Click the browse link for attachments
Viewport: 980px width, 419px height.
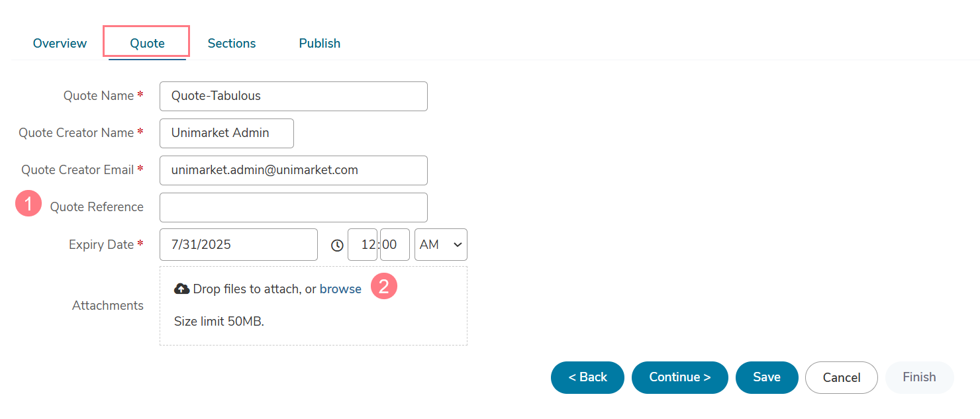point(340,289)
